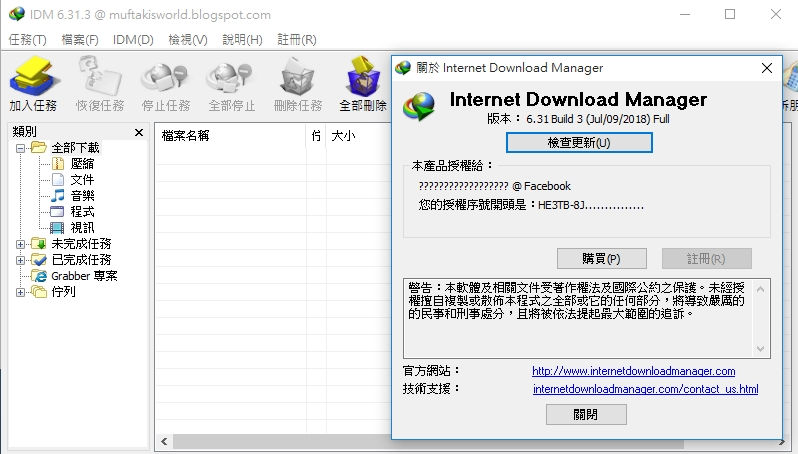
Task: Click the 購買(P) button
Action: pyautogui.click(x=602, y=259)
